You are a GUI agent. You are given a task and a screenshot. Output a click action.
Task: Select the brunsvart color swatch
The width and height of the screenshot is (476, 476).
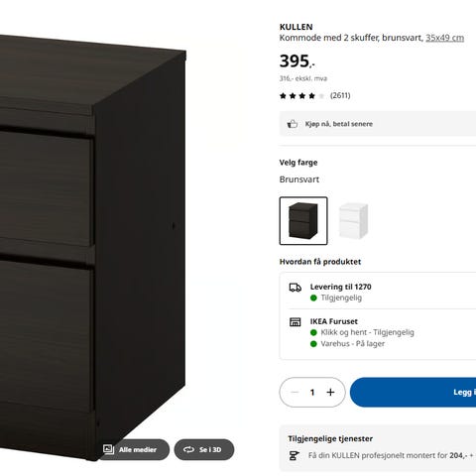pyautogui.click(x=303, y=221)
